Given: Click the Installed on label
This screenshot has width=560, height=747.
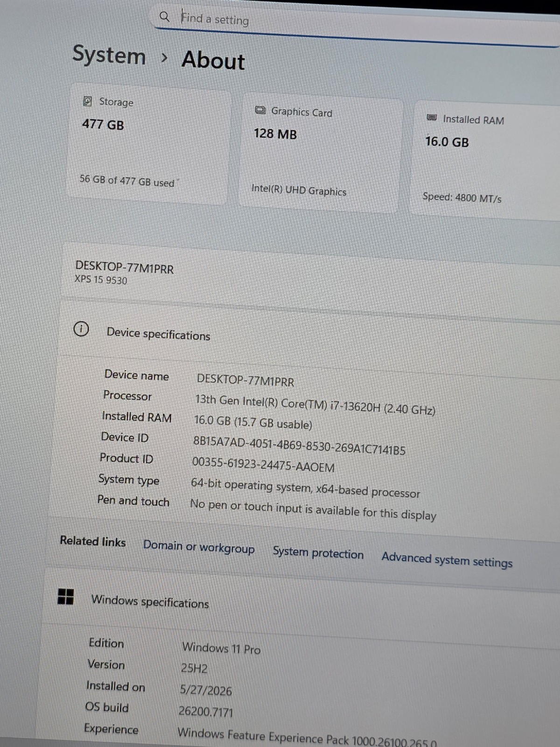Looking at the screenshot, I should pyautogui.click(x=116, y=686).
